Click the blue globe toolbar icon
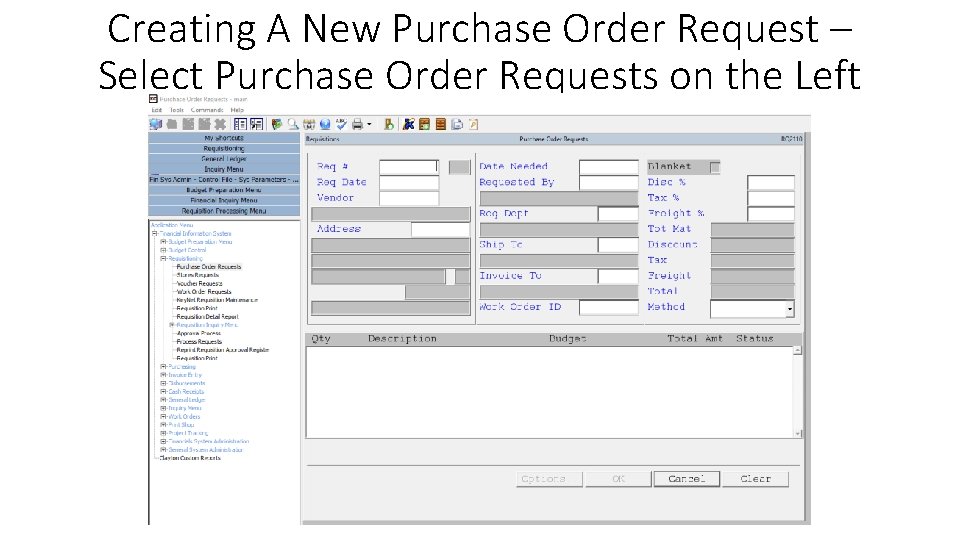This screenshot has height=540, width=960. click(325, 124)
